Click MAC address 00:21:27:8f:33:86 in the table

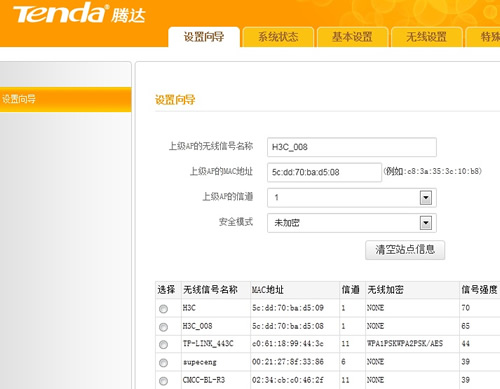288,362
